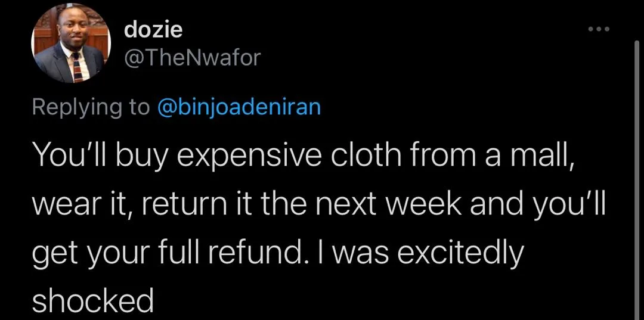Click the striped tie in the avatar photo

(77, 67)
